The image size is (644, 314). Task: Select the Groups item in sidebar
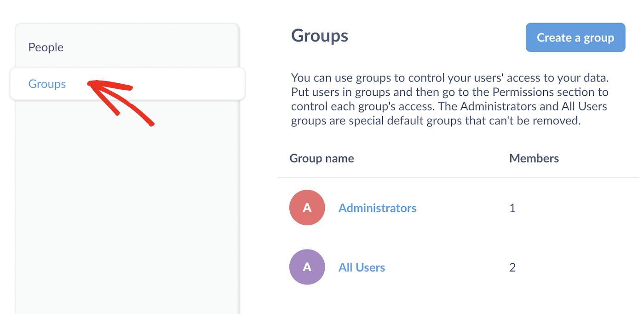pyautogui.click(x=47, y=84)
